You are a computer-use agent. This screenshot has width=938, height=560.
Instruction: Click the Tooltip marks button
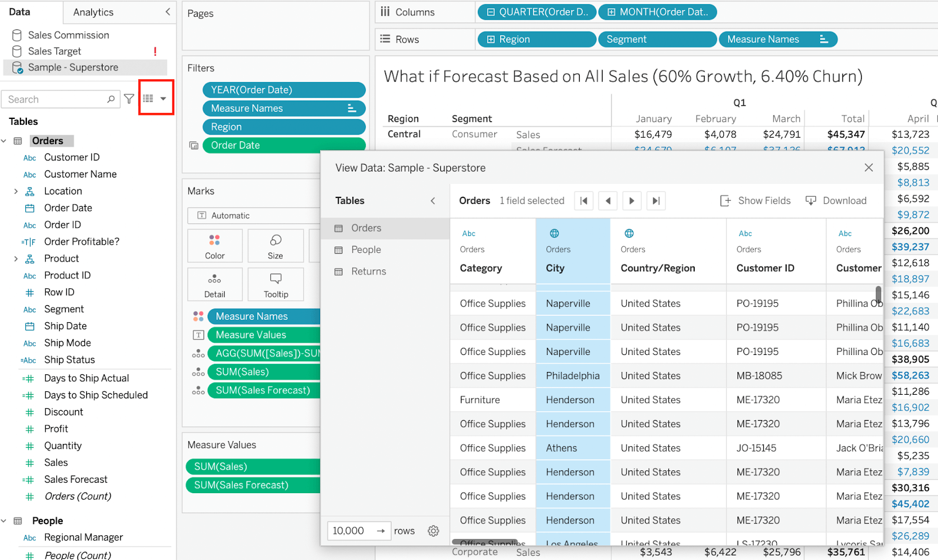click(x=276, y=285)
